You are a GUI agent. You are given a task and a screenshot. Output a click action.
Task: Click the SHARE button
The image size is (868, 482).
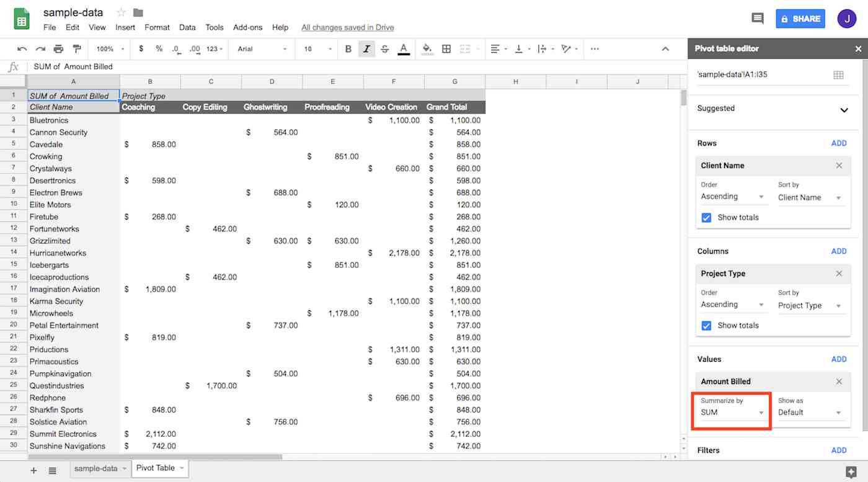(800, 19)
